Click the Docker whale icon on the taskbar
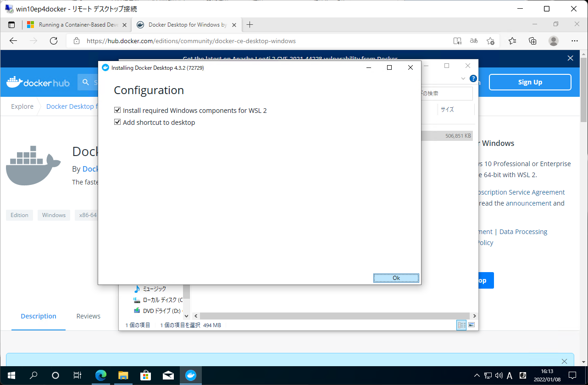The width and height of the screenshot is (588, 385). (191, 375)
